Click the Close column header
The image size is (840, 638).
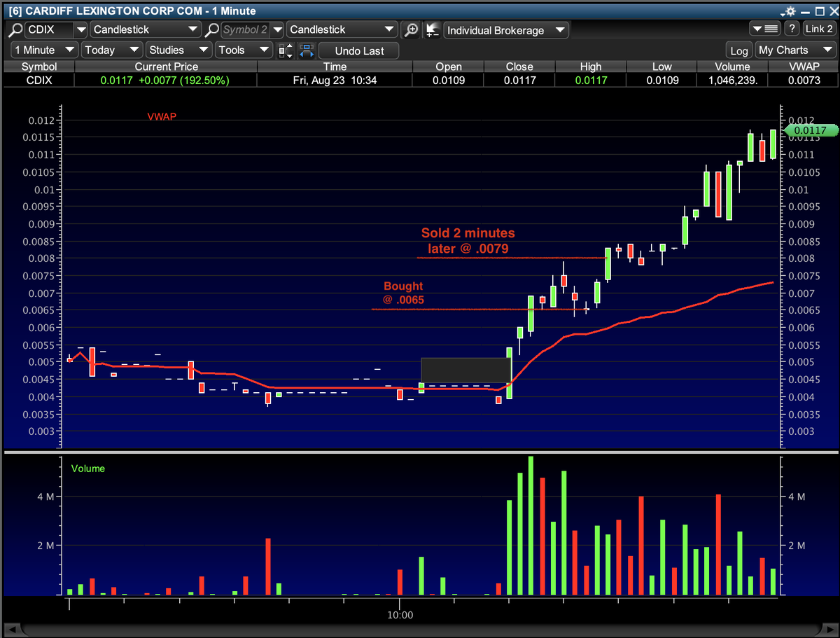pos(520,67)
